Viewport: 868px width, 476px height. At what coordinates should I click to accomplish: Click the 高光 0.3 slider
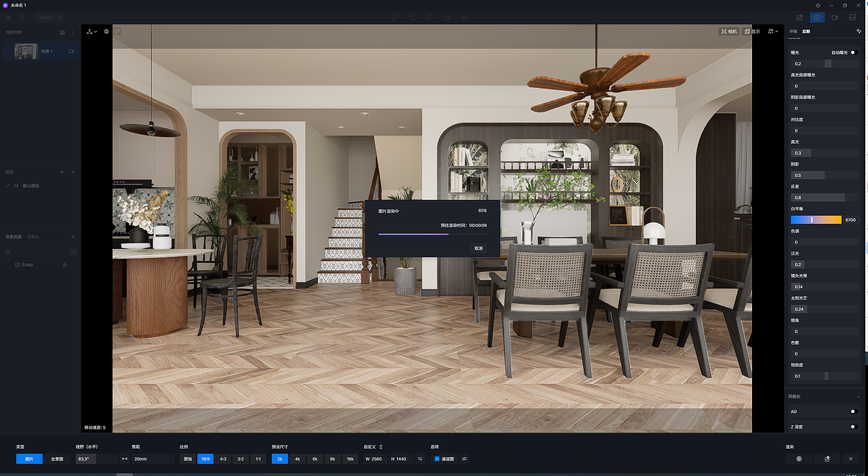825,153
